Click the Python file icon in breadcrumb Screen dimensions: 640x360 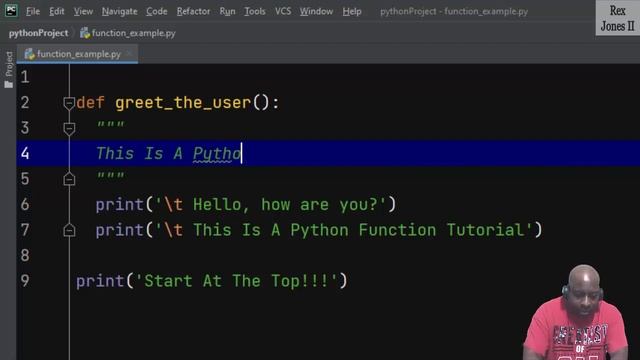pyautogui.click(x=85, y=33)
